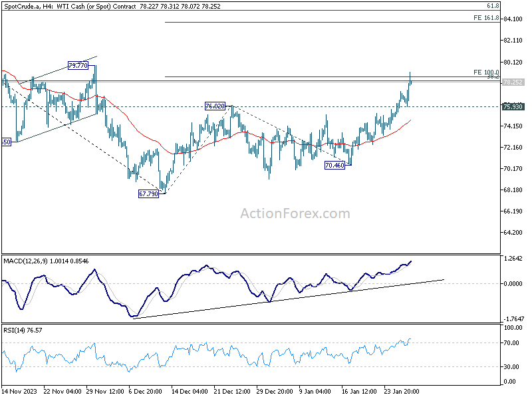The width and height of the screenshot is (532, 399).
Task: Click the MACD(12,26,9) indicator label
Action: tap(46, 261)
